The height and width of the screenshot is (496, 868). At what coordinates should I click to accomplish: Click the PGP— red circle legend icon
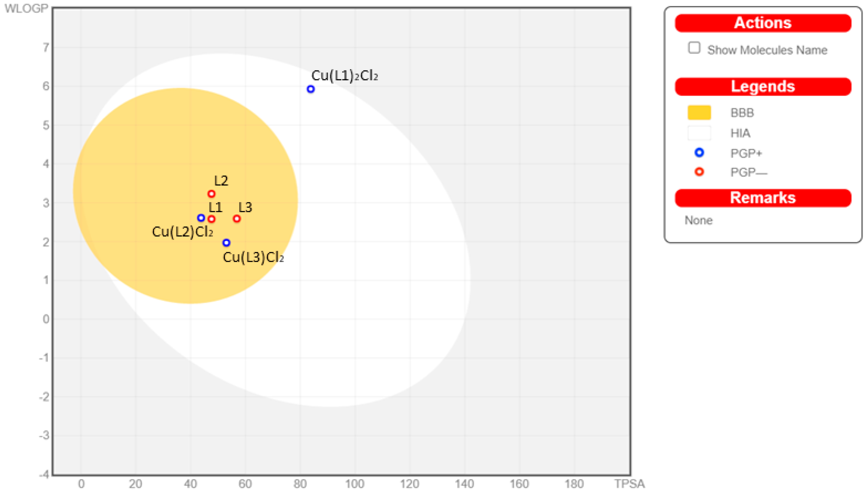[699, 172]
